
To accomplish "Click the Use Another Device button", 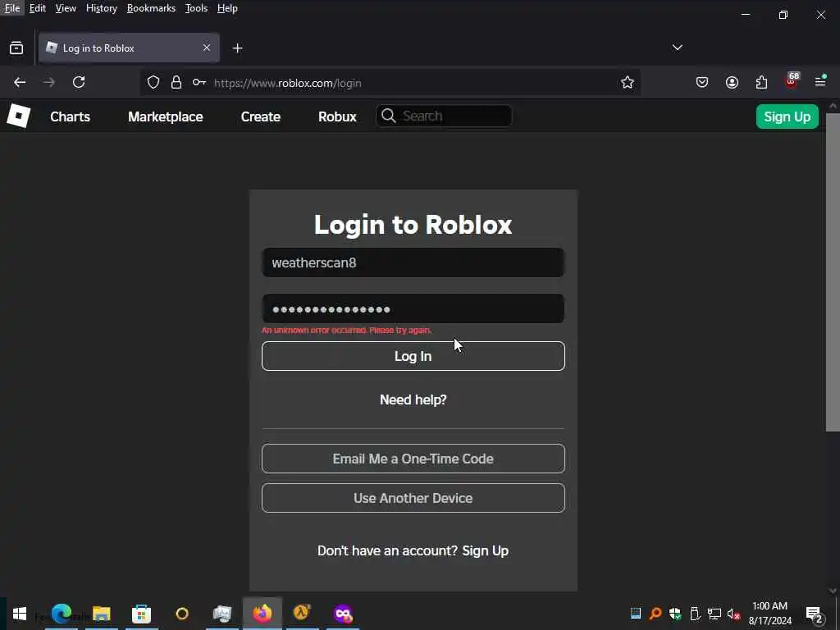I will point(413,498).
